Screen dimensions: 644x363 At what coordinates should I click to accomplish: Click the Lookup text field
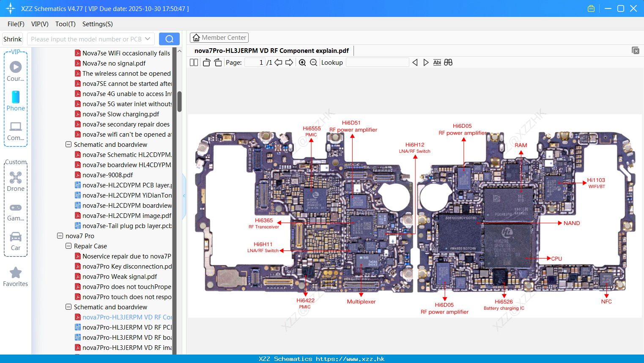click(x=378, y=63)
